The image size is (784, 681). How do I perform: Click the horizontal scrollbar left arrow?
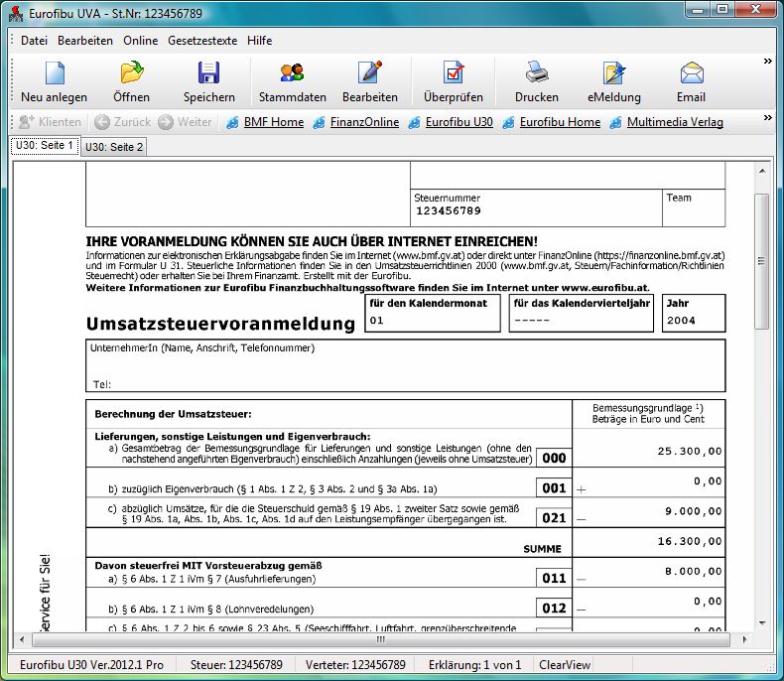(x=21, y=639)
